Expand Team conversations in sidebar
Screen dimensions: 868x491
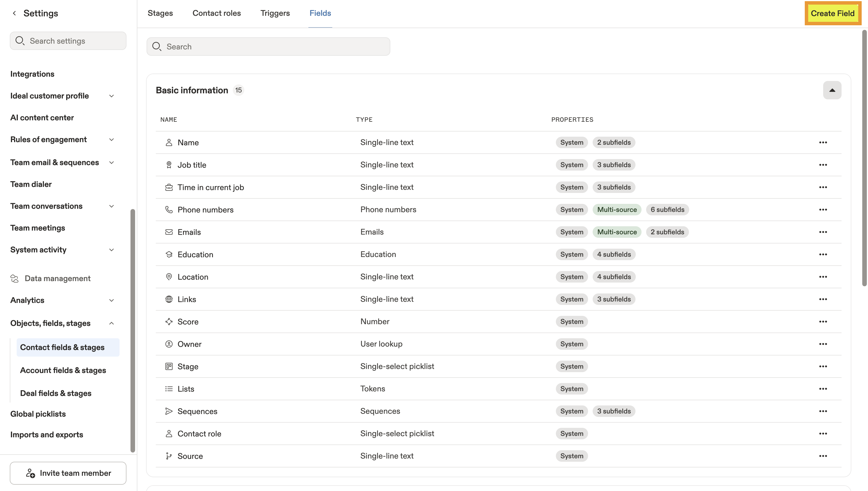111,206
